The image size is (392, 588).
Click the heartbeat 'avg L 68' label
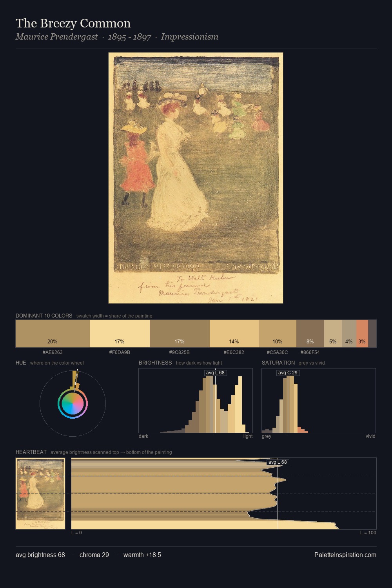pyautogui.click(x=278, y=462)
